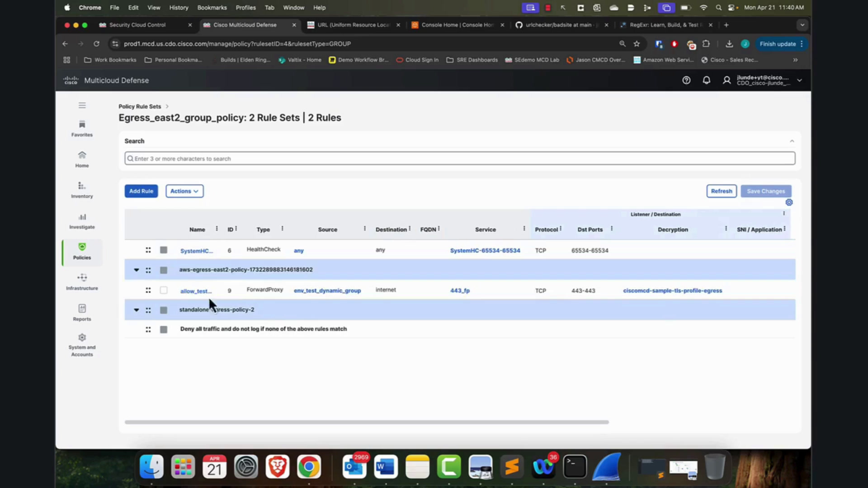Open env_test_dynamic_group source link

[x=327, y=291]
